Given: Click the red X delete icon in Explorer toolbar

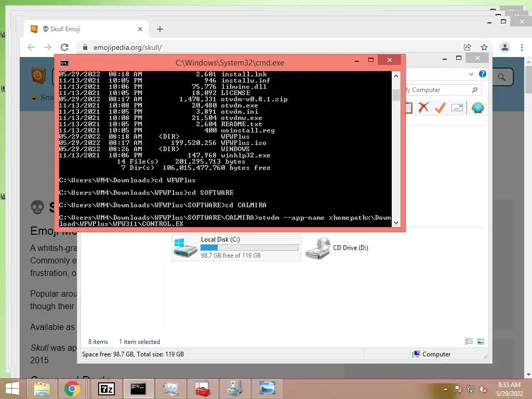Looking at the screenshot, I should tap(423, 108).
